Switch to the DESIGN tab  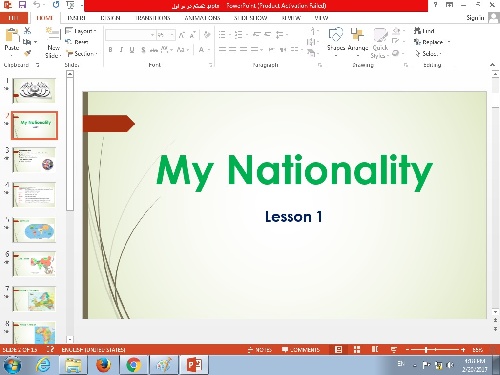click(x=110, y=18)
